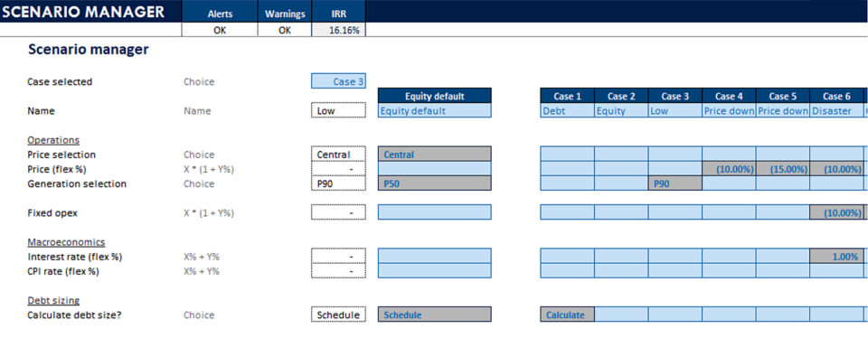Select the Name input cell showing Low
This screenshot has height=338, width=868.
(338, 110)
